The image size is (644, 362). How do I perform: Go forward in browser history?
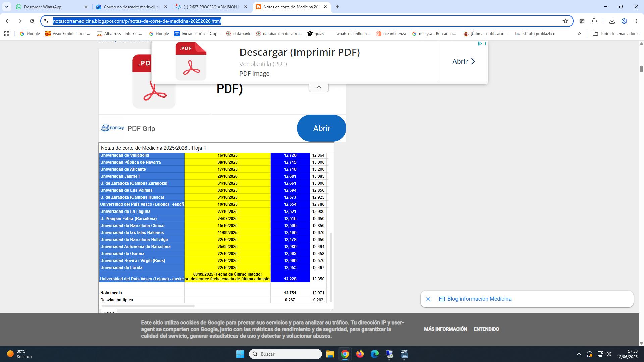click(x=20, y=21)
